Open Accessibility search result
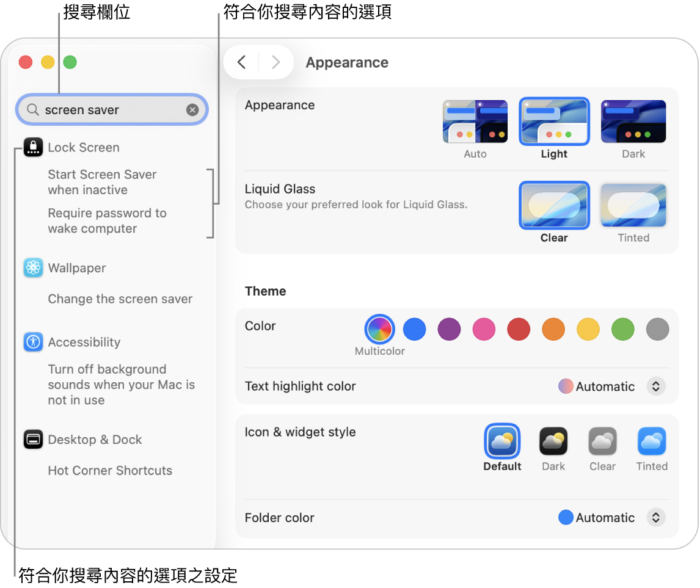The width and height of the screenshot is (700, 588). tap(84, 342)
